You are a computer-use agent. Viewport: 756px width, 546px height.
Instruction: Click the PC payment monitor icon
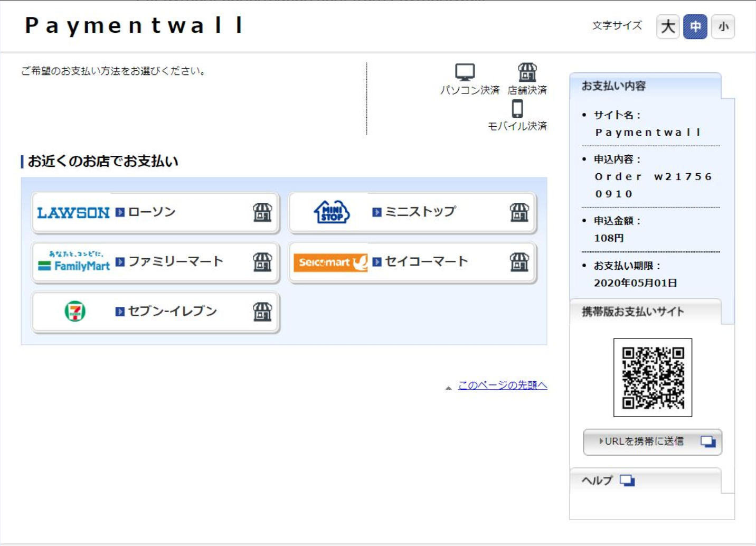tap(465, 72)
